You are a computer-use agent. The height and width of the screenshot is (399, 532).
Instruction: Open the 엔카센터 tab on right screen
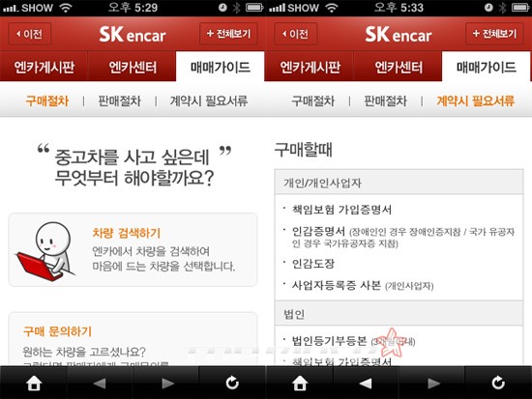coord(399,67)
